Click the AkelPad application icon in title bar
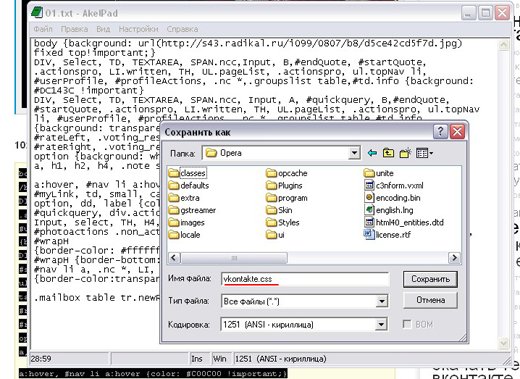Image resolution: width=520 pixels, height=379 pixels. pos(37,13)
